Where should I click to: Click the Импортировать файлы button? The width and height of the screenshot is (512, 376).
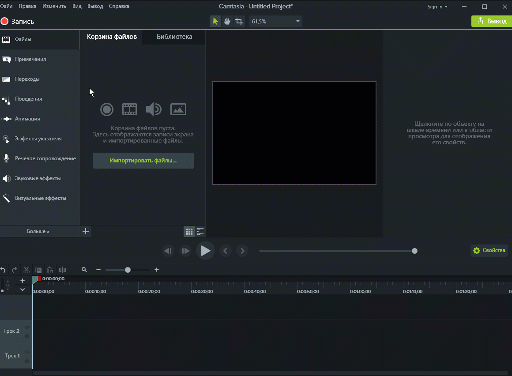pos(143,161)
